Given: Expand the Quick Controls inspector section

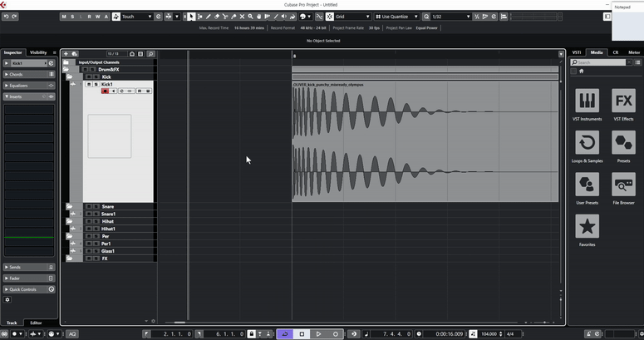Looking at the screenshot, I should (29, 289).
